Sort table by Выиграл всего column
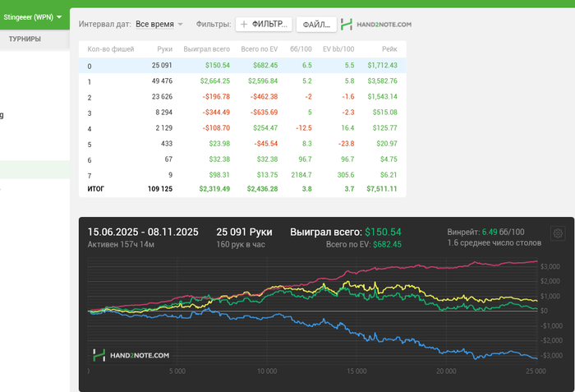Viewport: 575px width, 392px height. [206, 49]
